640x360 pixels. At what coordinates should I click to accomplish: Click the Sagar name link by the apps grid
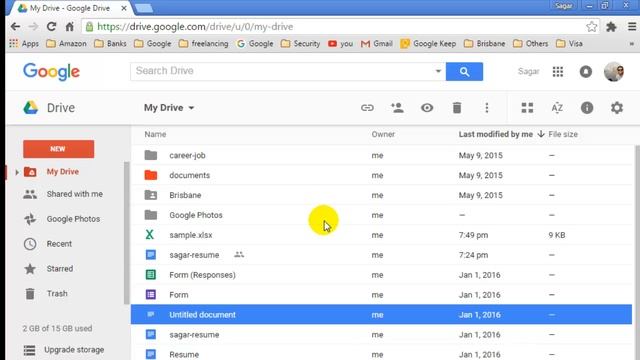528,71
